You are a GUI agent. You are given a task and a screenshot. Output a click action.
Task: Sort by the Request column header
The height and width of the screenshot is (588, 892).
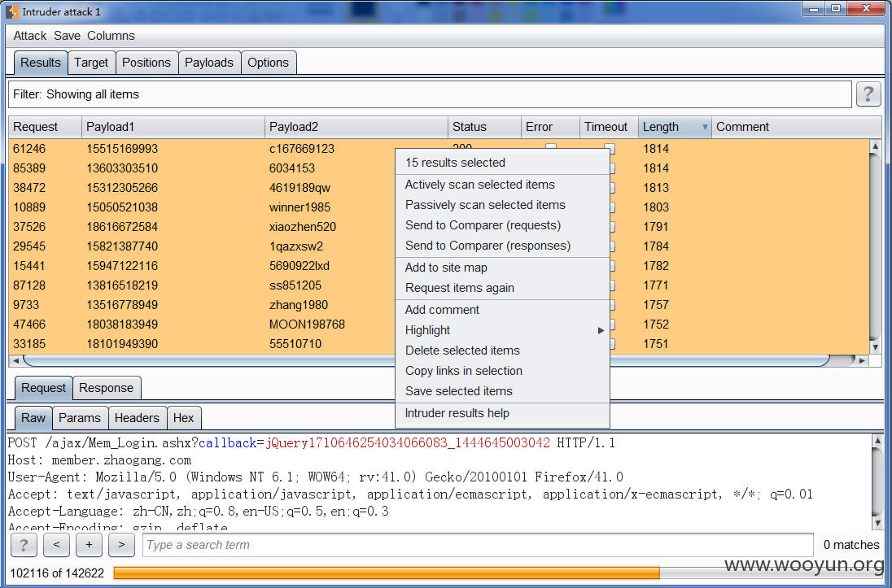tap(45, 127)
